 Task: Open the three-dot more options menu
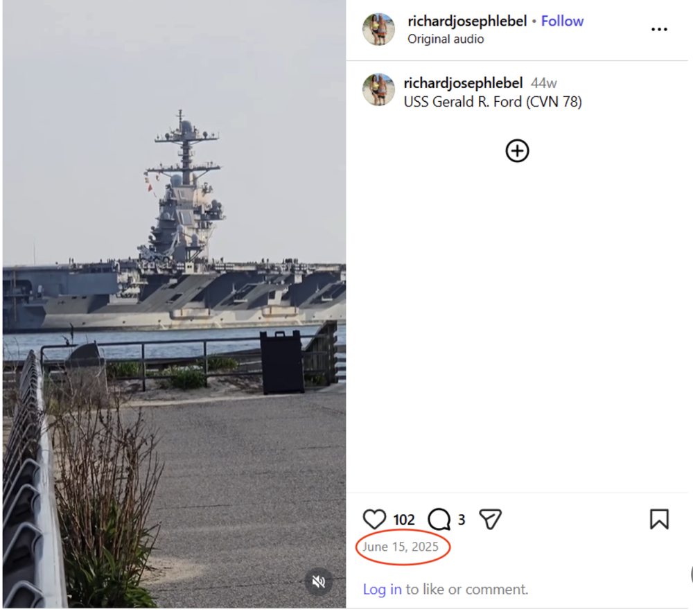[659, 29]
